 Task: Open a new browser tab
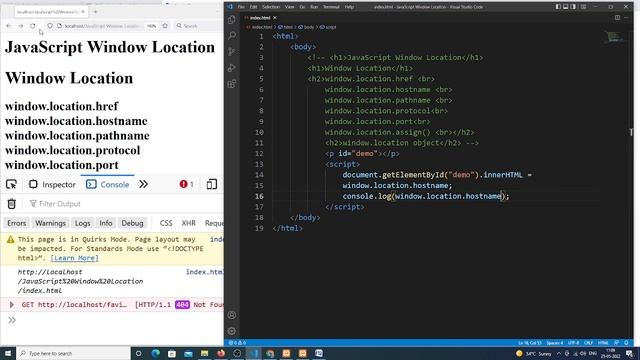coord(96,12)
